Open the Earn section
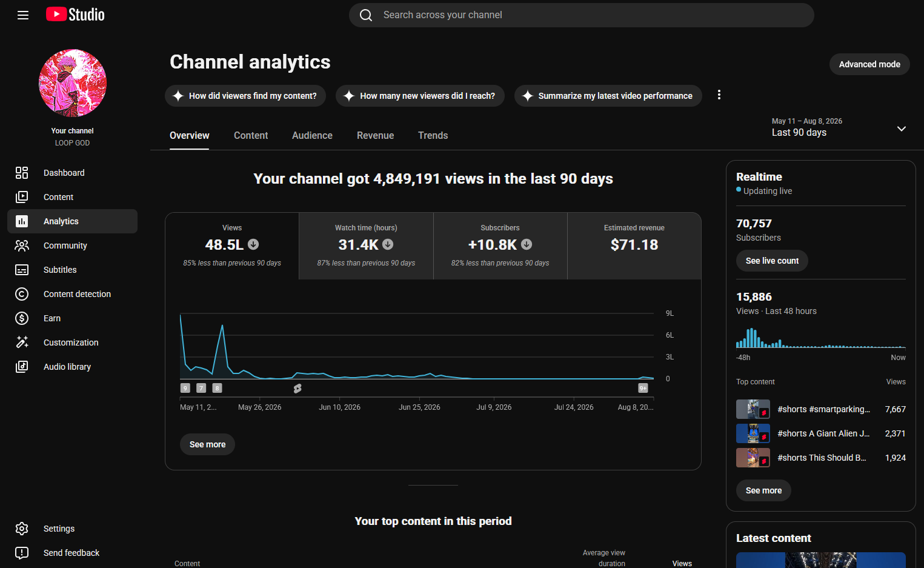Screen dimensions: 924x568 tap(72, 318)
